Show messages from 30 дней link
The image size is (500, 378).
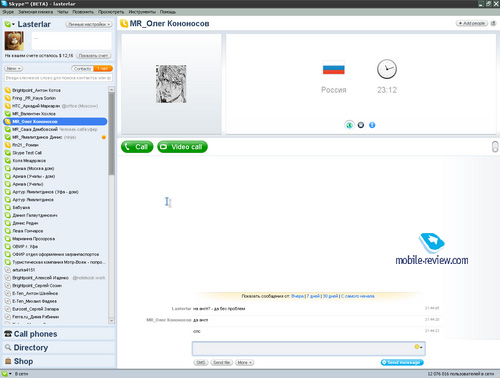(330, 296)
